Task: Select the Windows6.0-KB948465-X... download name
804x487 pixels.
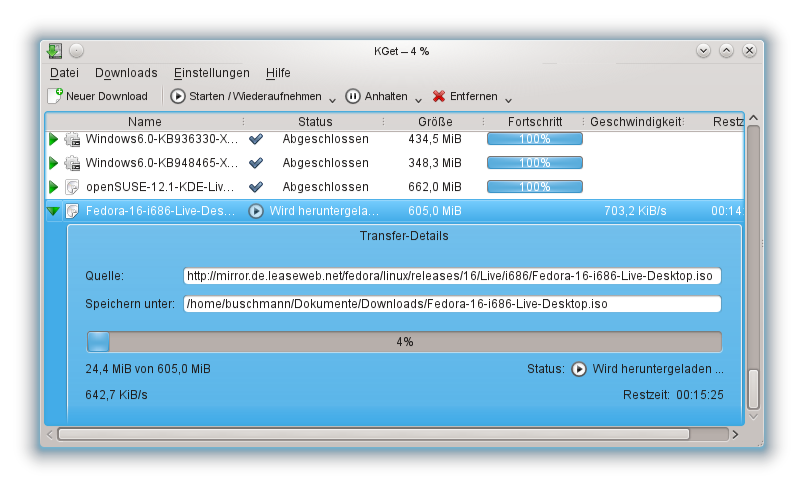Action: (162, 163)
